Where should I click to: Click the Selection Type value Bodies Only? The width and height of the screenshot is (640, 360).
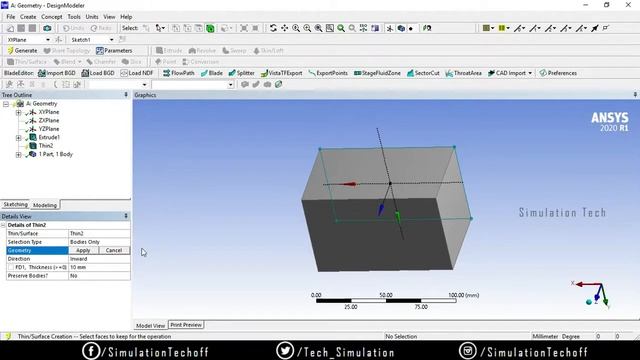coord(99,242)
